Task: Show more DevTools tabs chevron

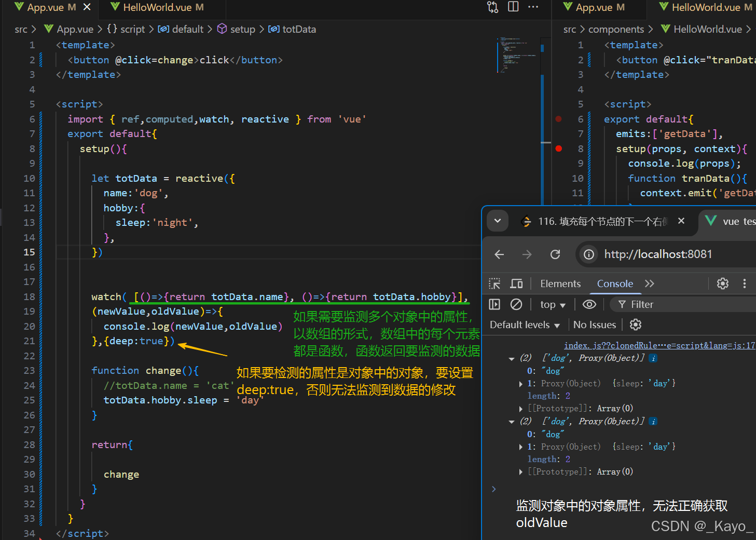Action: 650,283
